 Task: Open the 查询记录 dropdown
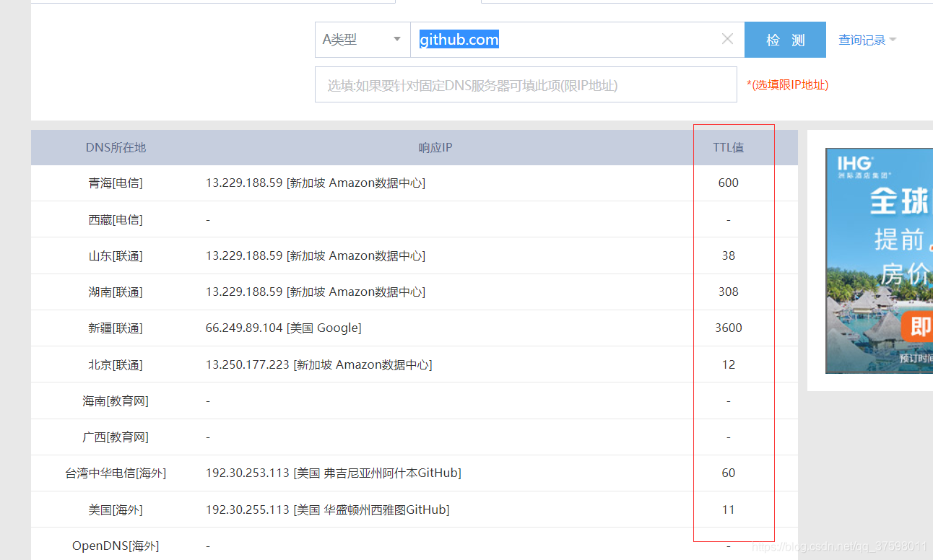tap(867, 40)
